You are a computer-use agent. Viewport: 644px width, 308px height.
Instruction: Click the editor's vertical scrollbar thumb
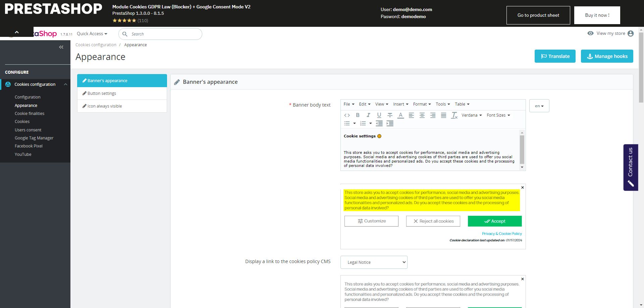[522, 149]
